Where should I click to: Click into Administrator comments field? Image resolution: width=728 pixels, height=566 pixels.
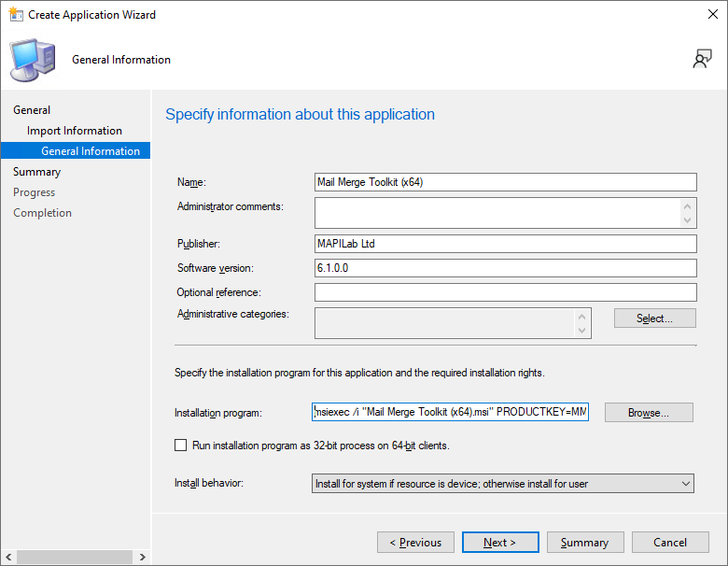pyautogui.click(x=506, y=213)
